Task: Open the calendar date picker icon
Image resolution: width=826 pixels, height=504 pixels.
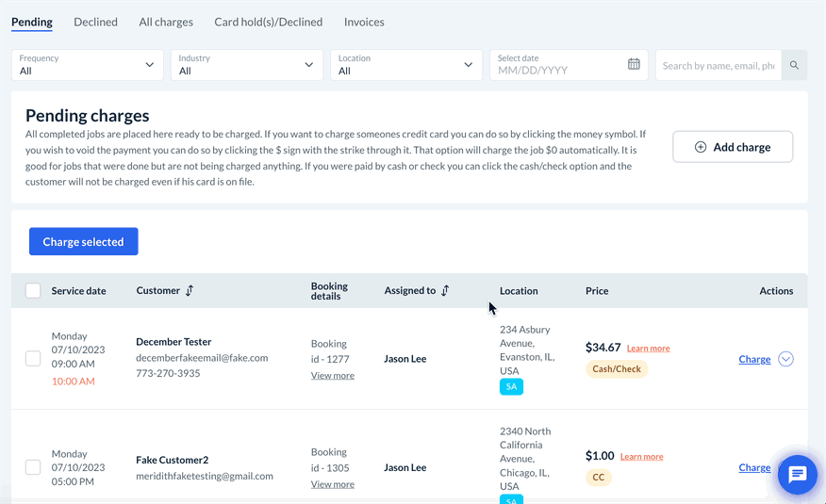Action: click(634, 64)
